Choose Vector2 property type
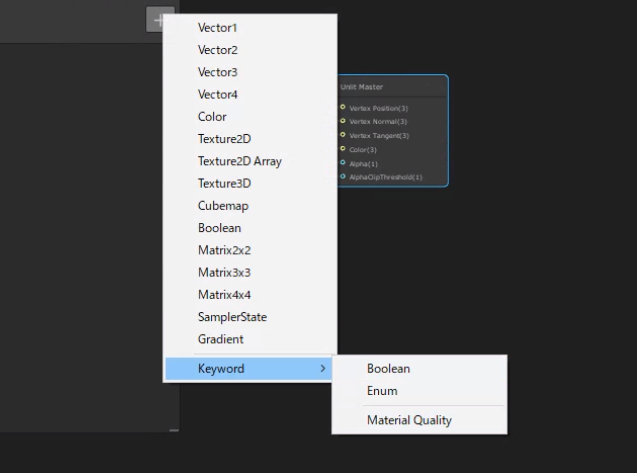The width and height of the screenshot is (637, 473). click(x=250, y=50)
